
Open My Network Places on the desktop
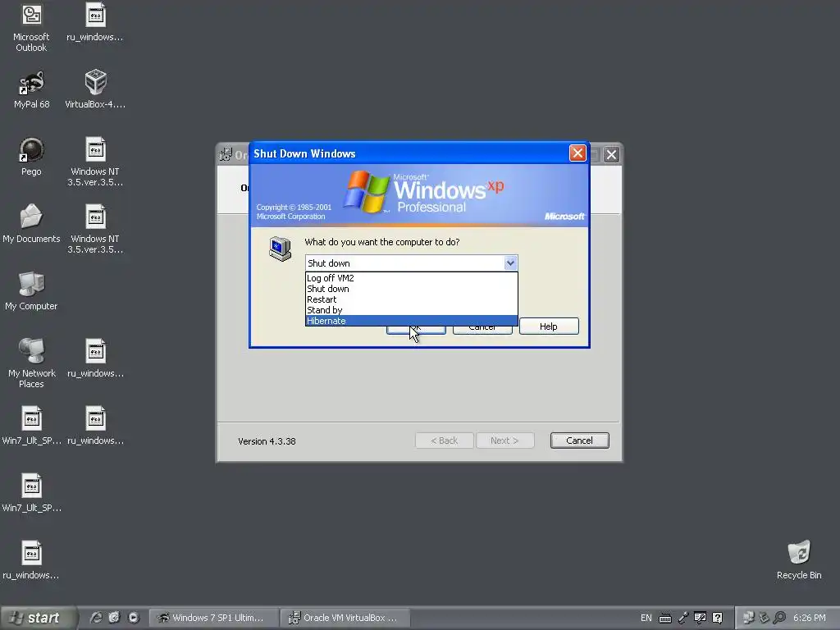pos(31,363)
